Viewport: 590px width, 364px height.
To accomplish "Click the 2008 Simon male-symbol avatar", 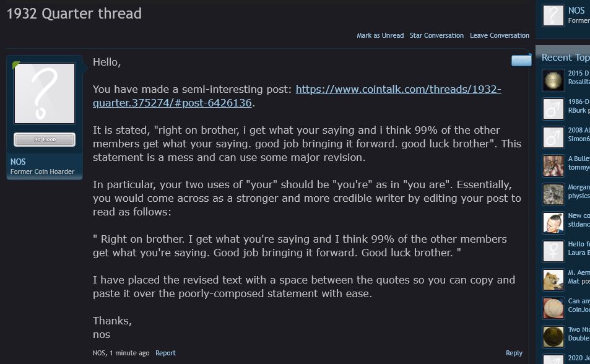I will point(553,137).
